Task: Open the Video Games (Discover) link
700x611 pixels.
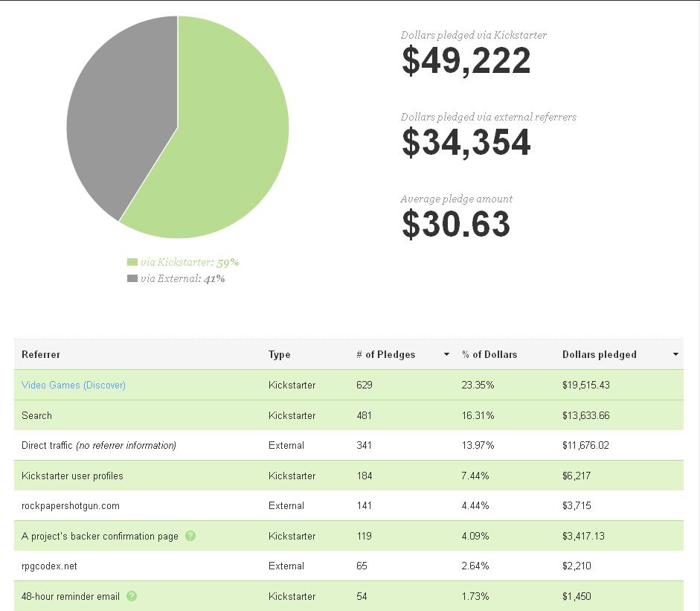Action: click(x=74, y=386)
